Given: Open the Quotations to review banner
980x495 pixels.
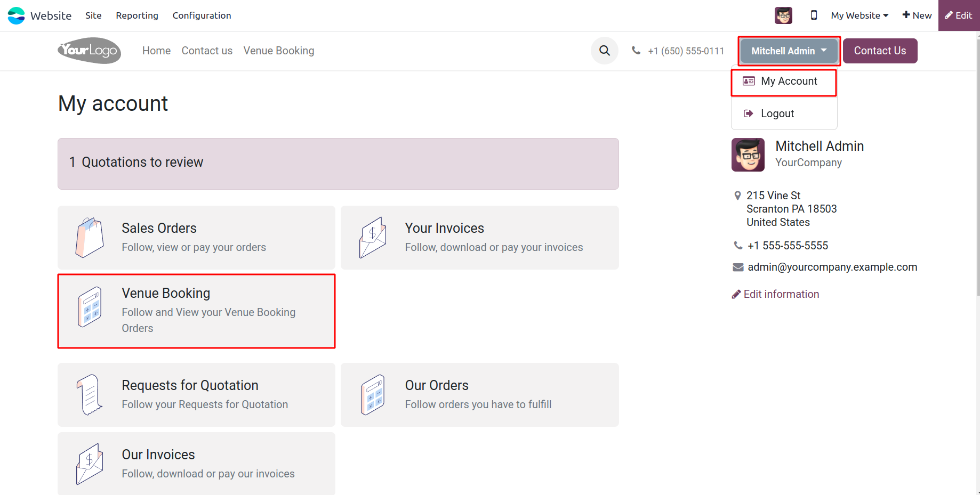Looking at the screenshot, I should (338, 163).
